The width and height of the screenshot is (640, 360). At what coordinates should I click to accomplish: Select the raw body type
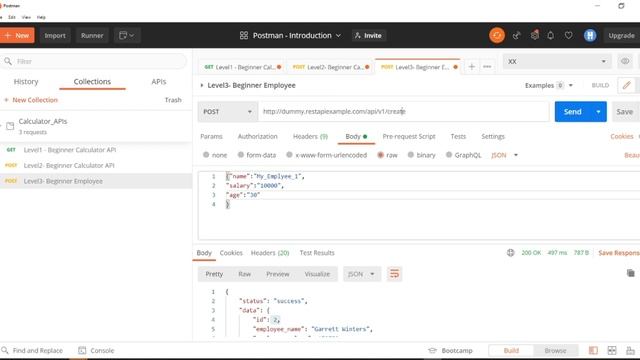click(x=387, y=155)
